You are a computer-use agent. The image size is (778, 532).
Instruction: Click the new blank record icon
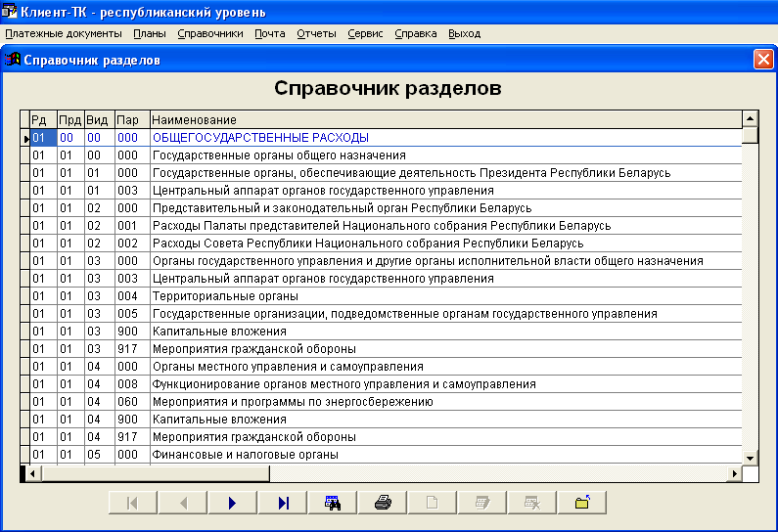(433, 503)
